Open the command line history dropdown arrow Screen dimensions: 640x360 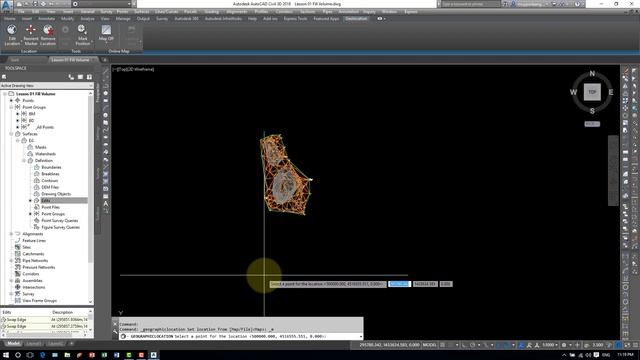pyautogui.click(x=360, y=337)
